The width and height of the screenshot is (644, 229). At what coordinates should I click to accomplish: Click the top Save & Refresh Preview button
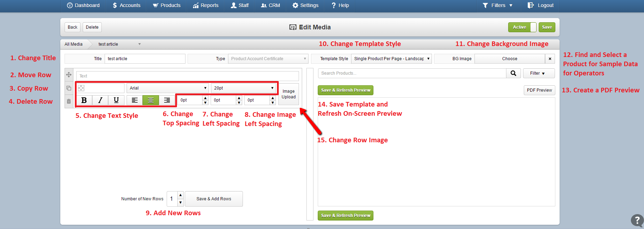click(345, 90)
